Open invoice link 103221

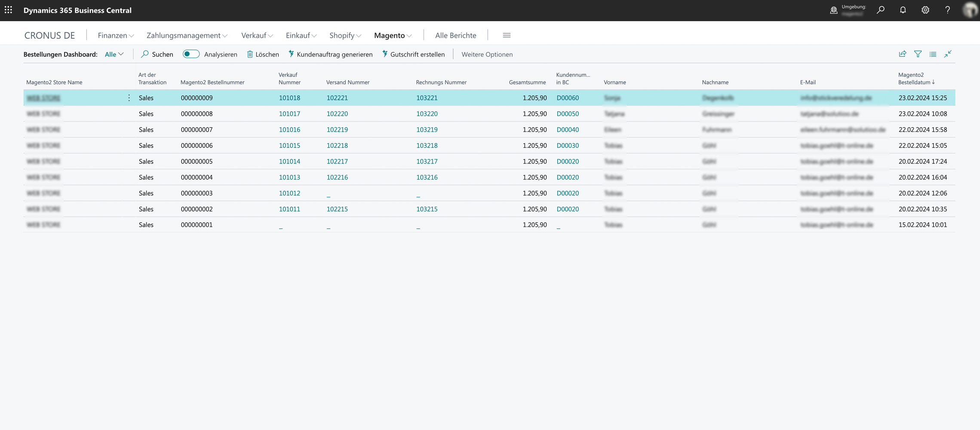[427, 98]
